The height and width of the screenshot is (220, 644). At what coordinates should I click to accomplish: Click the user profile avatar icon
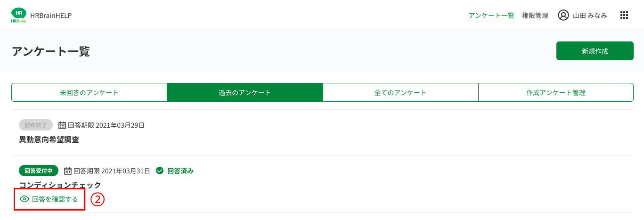(563, 15)
